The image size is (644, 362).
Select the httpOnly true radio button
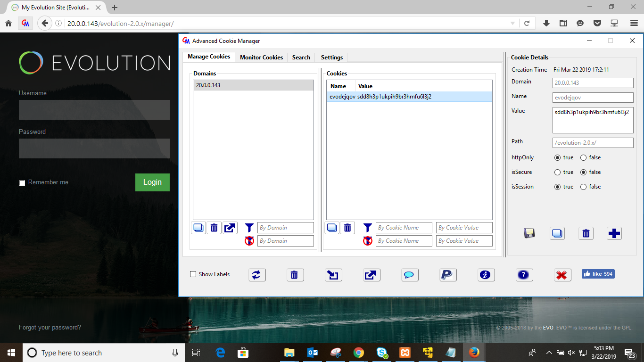(558, 158)
